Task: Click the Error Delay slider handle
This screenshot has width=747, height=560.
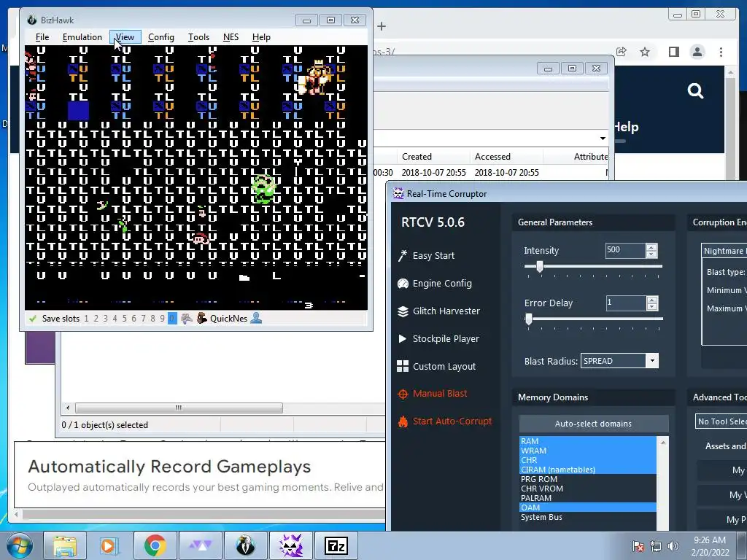Action: point(528,319)
